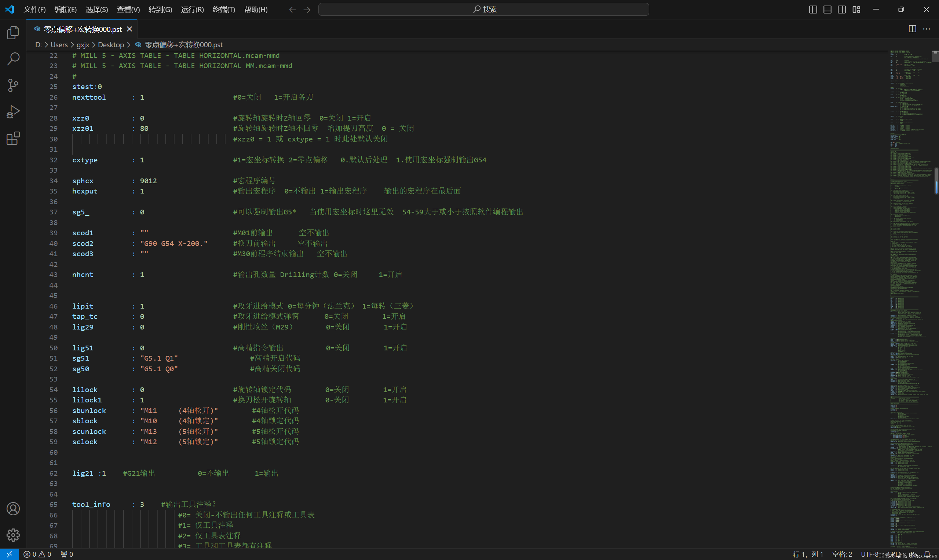Image resolution: width=939 pixels, height=560 pixels.
Task: Open the remote window status icon
Action: tap(9, 555)
